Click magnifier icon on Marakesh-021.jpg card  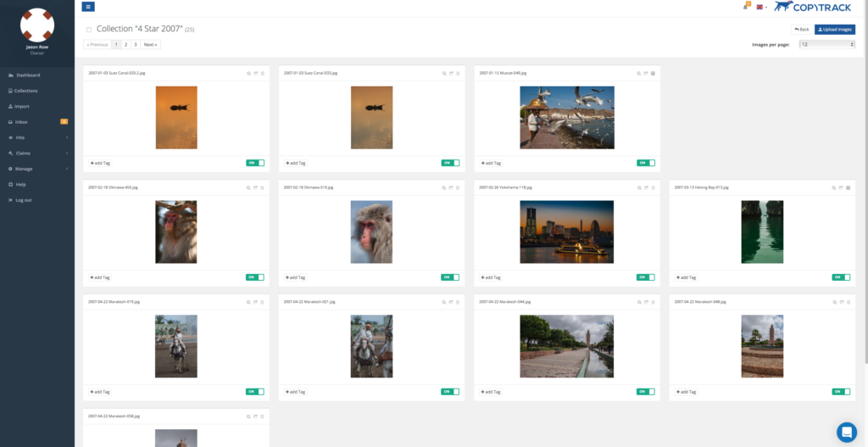coord(444,302)
